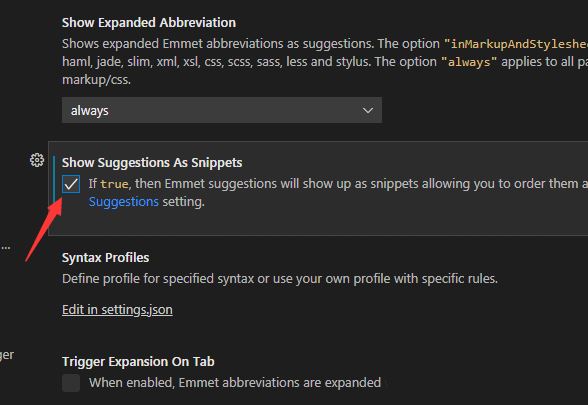The height and width of the screenshot is (405, 588).
Task: Click the "inMarkupAndStyleshe" option text
Action: point(516,44)
